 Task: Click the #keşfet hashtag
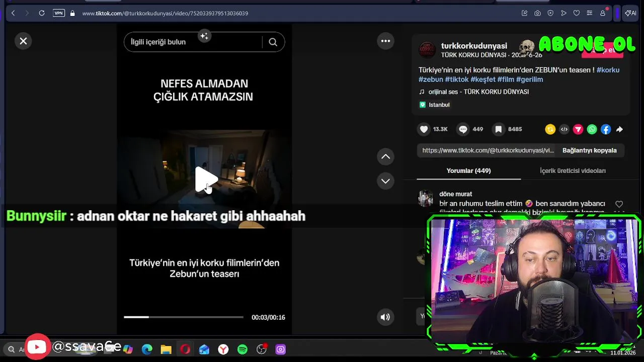point(482,79)
